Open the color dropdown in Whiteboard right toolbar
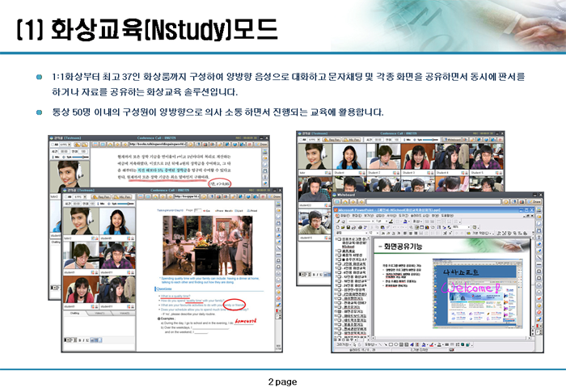Viewport: 566px width, 392px height. (x=539, y=326)
